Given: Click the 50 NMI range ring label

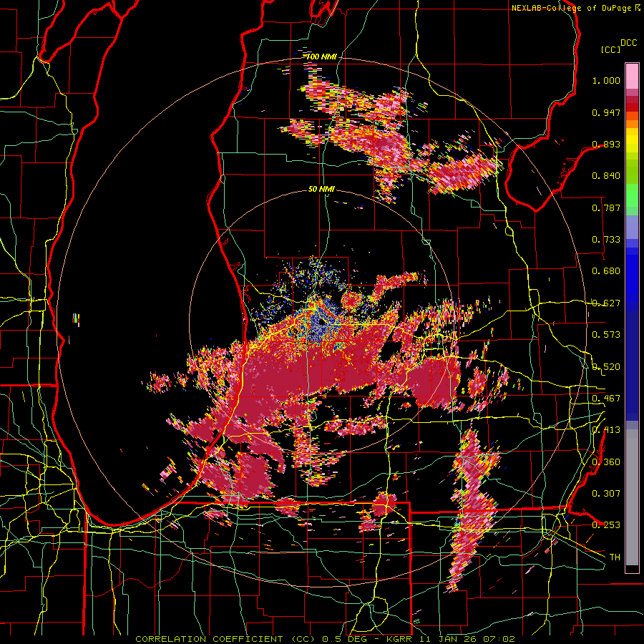Looking at the screenshot, I should [x=321, y=190].
